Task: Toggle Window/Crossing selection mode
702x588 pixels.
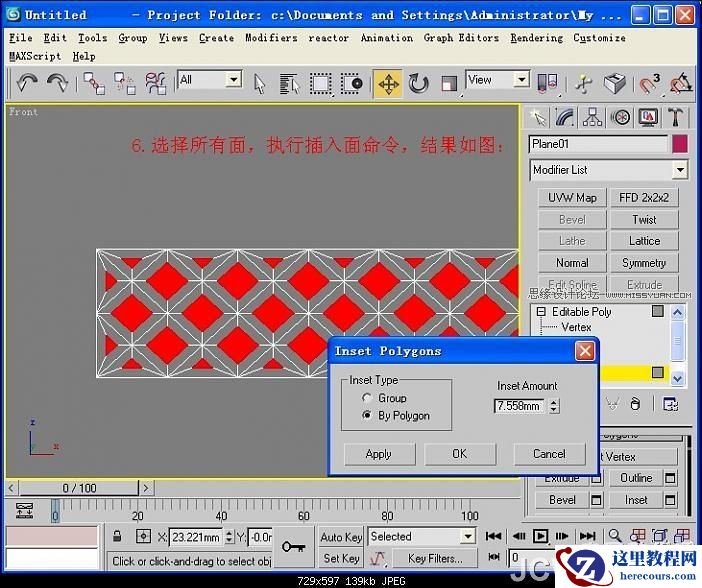Action: [351, 84]
